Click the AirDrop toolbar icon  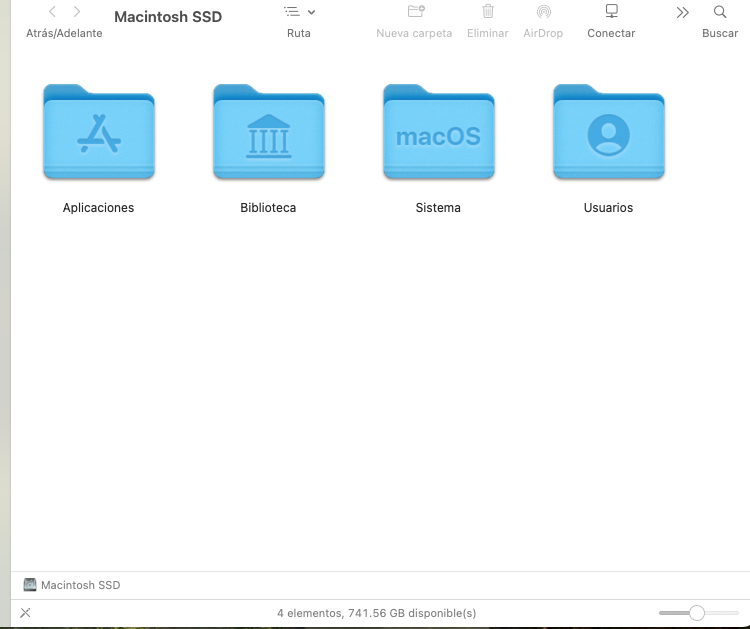pyautogui.click(x=544, y=11)
